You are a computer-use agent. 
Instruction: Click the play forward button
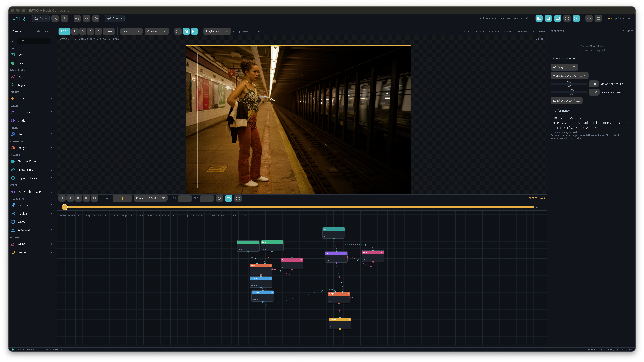78,198
